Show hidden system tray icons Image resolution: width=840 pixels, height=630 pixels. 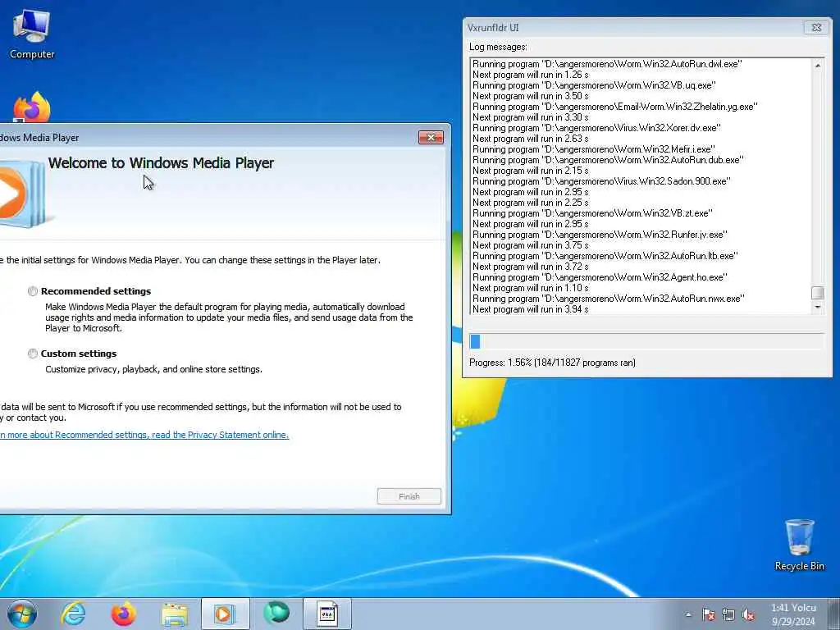click(x=688, y=615)
